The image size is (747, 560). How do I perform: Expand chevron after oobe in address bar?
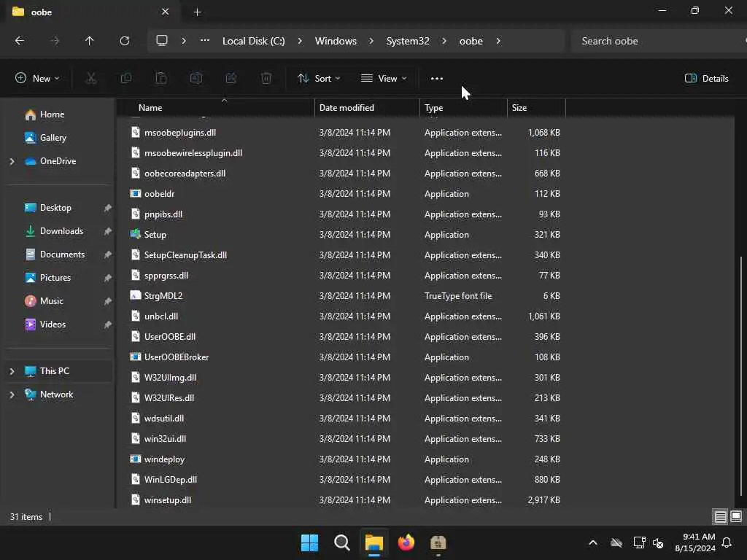coord(498,41)
